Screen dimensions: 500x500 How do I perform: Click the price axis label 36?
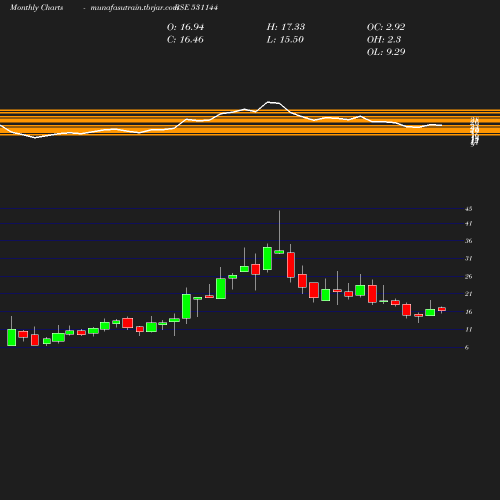[x=469, y=241]
